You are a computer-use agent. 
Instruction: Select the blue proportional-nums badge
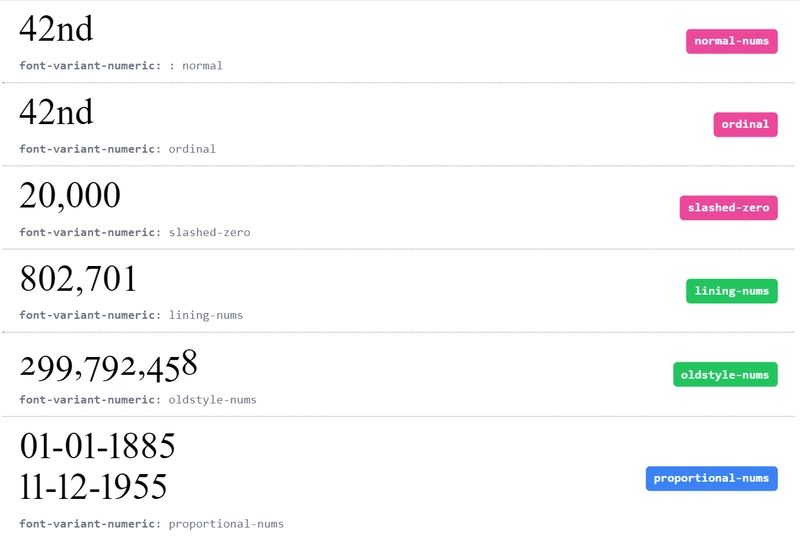pos(711,478)
